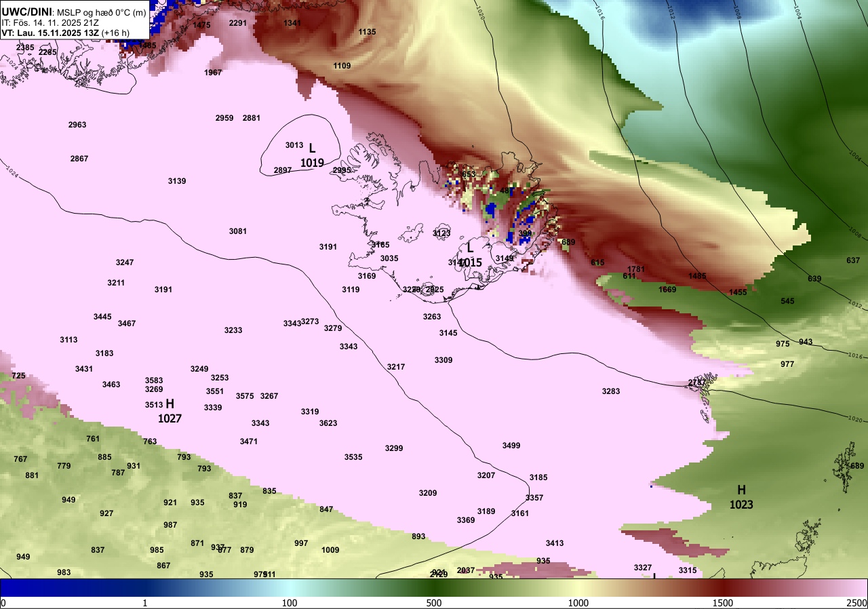Click the freezing level value 3139

[177, 181]
